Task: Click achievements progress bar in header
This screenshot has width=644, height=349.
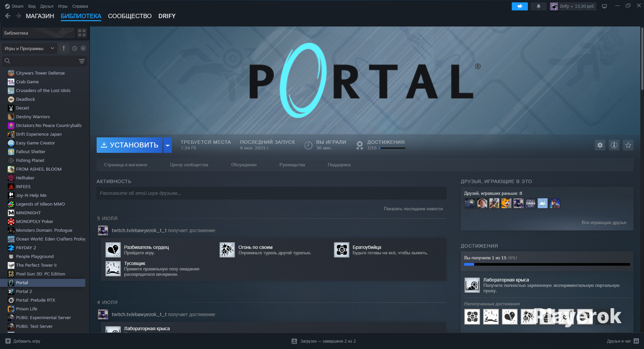Action: [392, 148]
